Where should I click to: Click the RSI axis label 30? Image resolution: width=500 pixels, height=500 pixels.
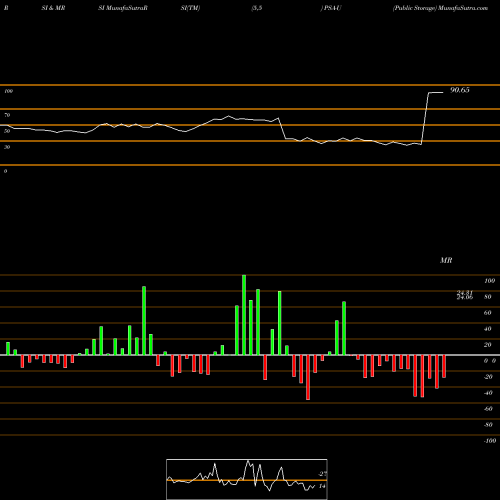7,147
